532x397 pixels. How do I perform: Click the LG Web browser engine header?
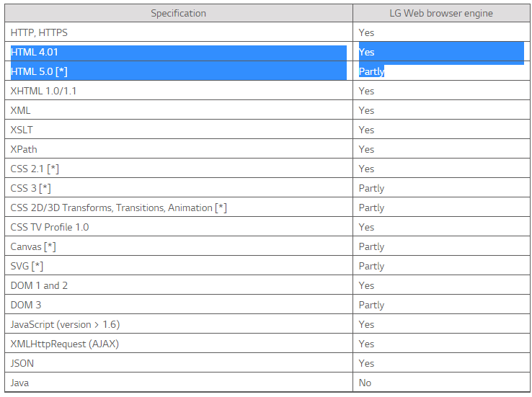(x=441, y=13)
